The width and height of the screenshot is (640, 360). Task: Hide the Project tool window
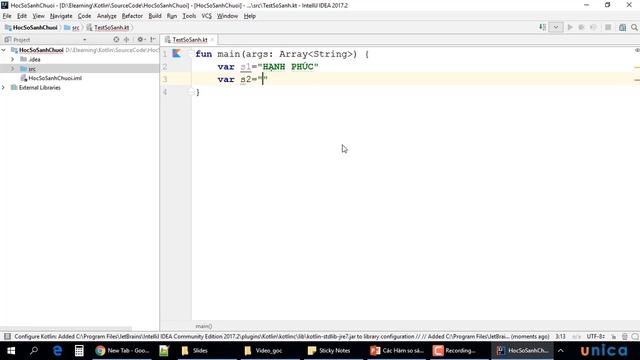153,40
